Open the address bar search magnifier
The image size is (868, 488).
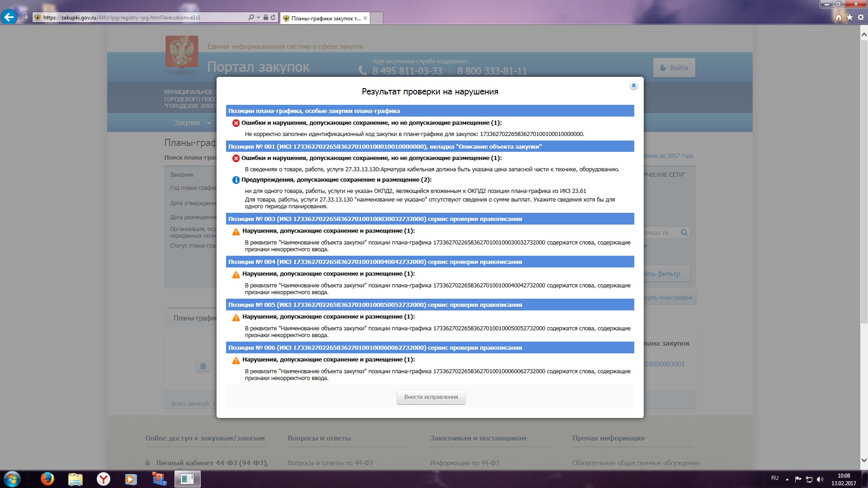251,18
